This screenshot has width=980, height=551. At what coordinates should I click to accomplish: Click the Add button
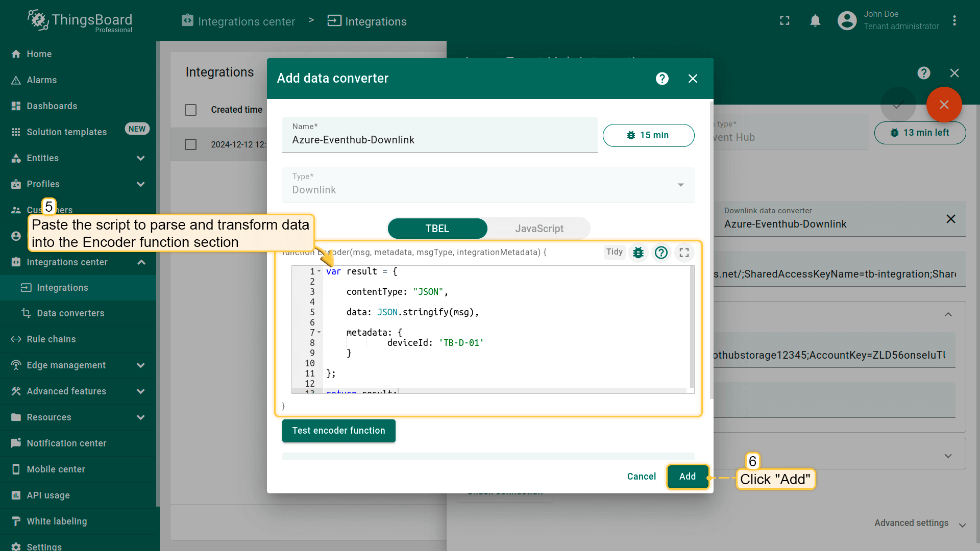tap(687, 477)
